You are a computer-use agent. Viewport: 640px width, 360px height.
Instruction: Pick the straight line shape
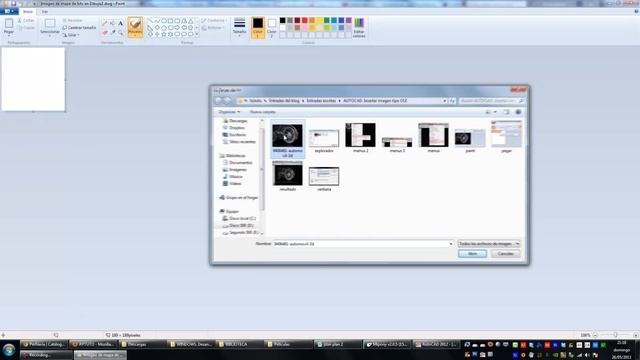pyautogui.click(x=150, y=20)
